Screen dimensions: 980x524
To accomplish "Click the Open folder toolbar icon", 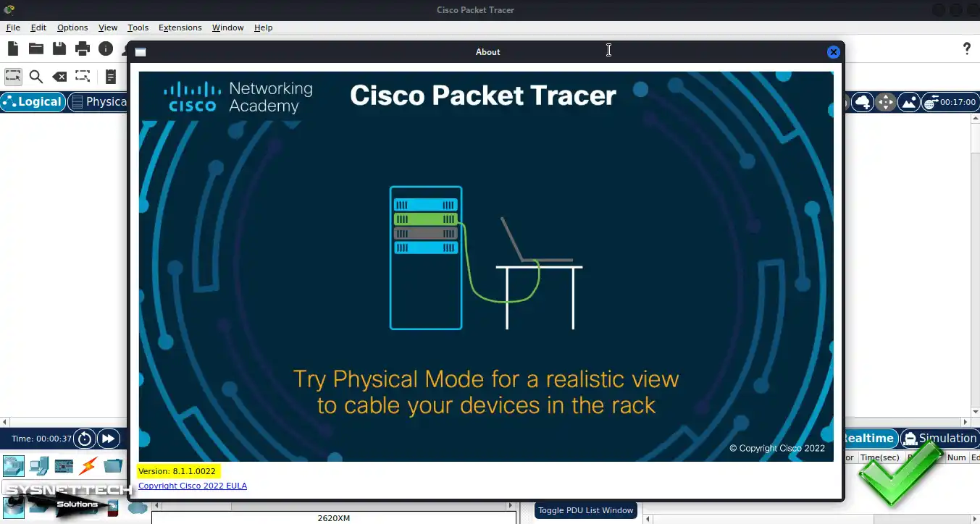I will coord(36,48).
